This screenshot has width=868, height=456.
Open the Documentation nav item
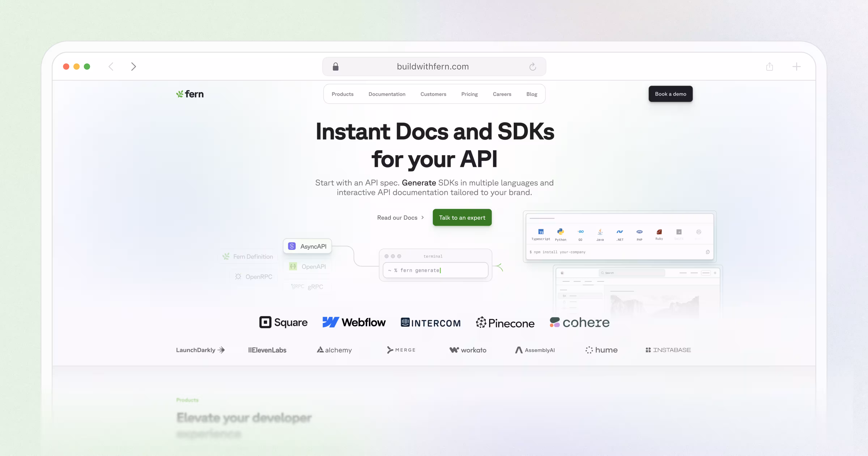387,94
